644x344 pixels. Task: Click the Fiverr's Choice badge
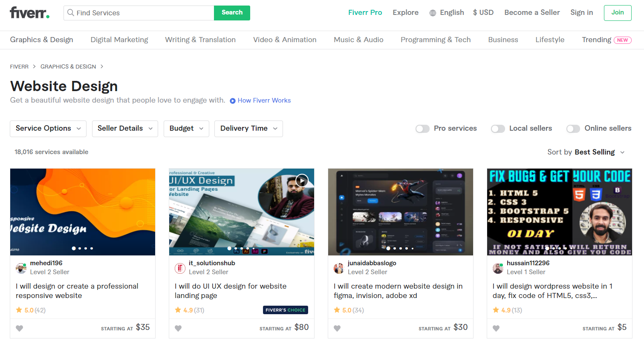pyautogui.click(x=286, y=310)
